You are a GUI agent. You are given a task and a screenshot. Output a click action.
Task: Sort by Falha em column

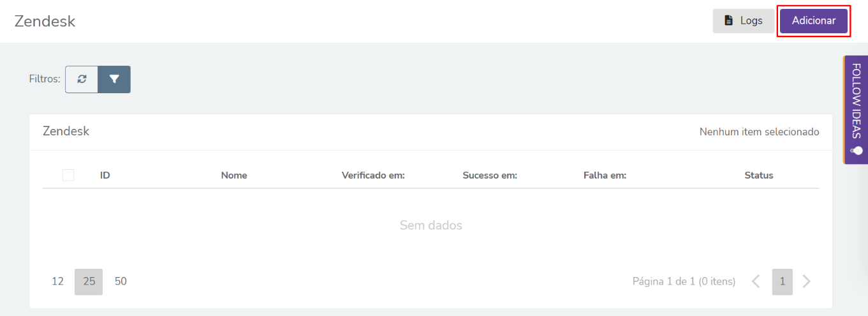coord(605,176)
